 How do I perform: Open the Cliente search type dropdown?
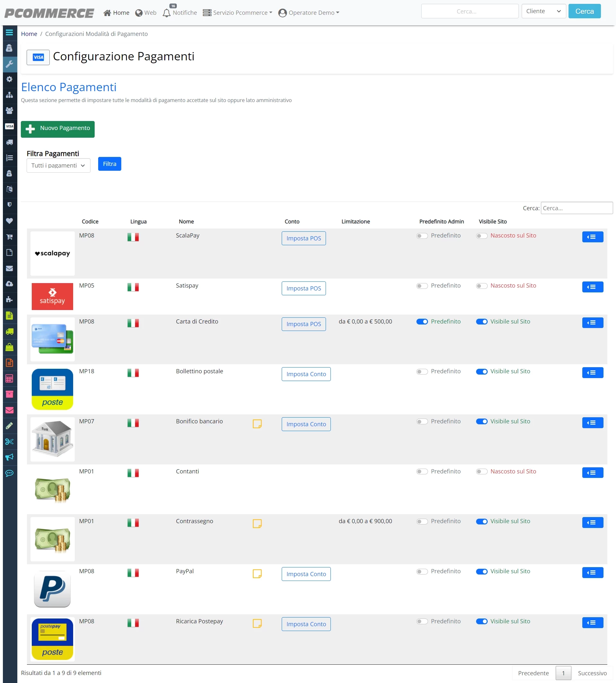point(543,11)
